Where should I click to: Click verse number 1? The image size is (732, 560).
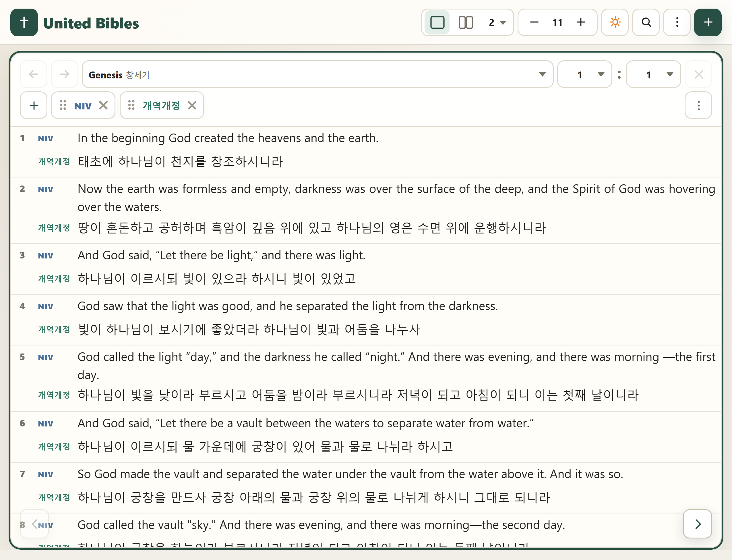[x=22, y=138]
